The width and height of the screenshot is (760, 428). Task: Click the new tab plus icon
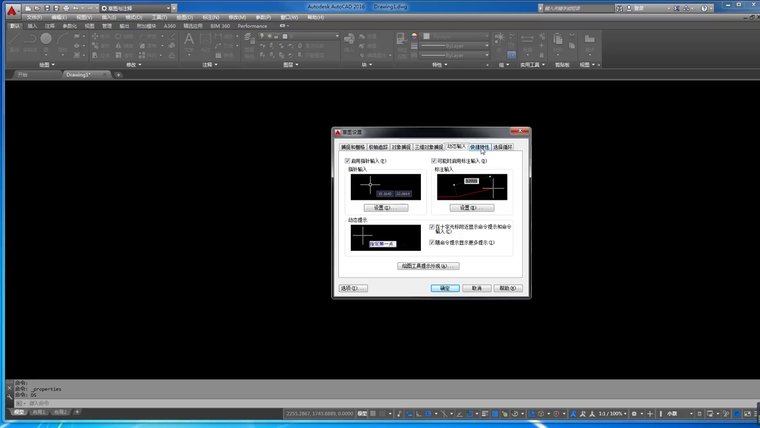pos(118,75)
